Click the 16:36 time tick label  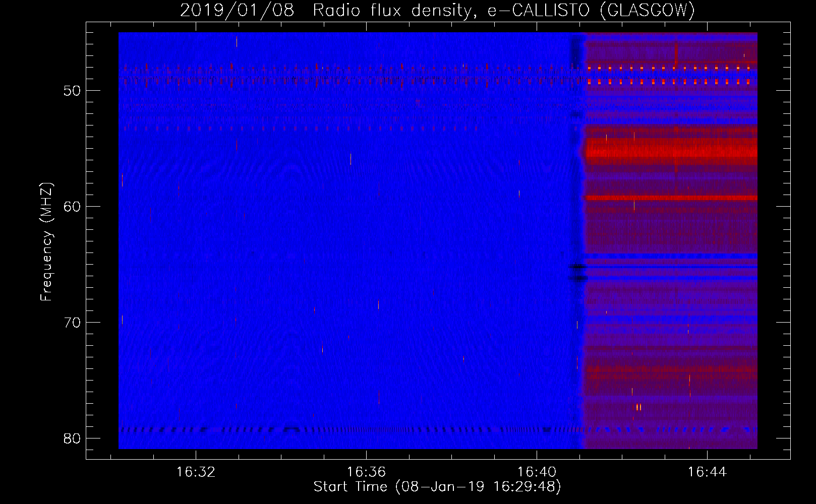click(366, 472)
